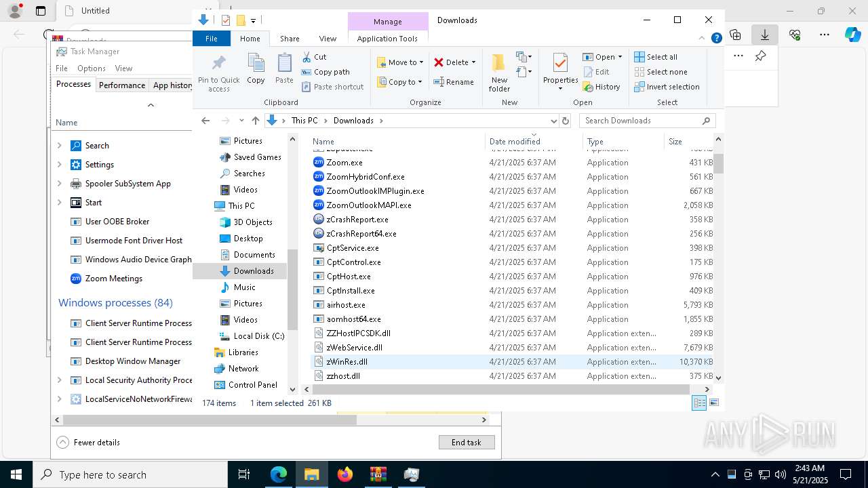Go up one folder level arrow
Image resolution: width=868 pixels, height=488 pixels.
pyautogui.click(x=255, y=121)
